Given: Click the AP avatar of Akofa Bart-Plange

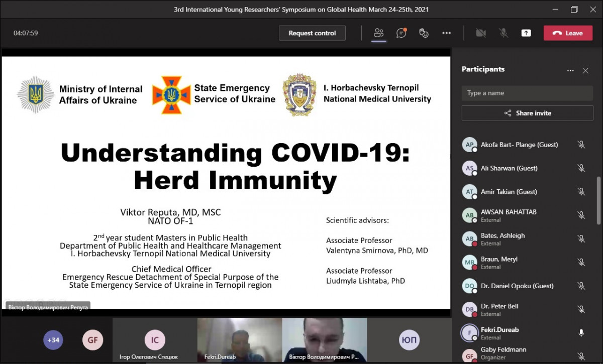Looking at the screenshot, I should pos(469,145).
